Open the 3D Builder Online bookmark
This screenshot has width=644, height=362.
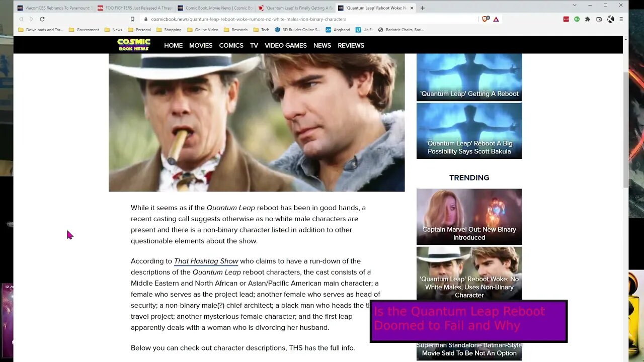[297, 30]
